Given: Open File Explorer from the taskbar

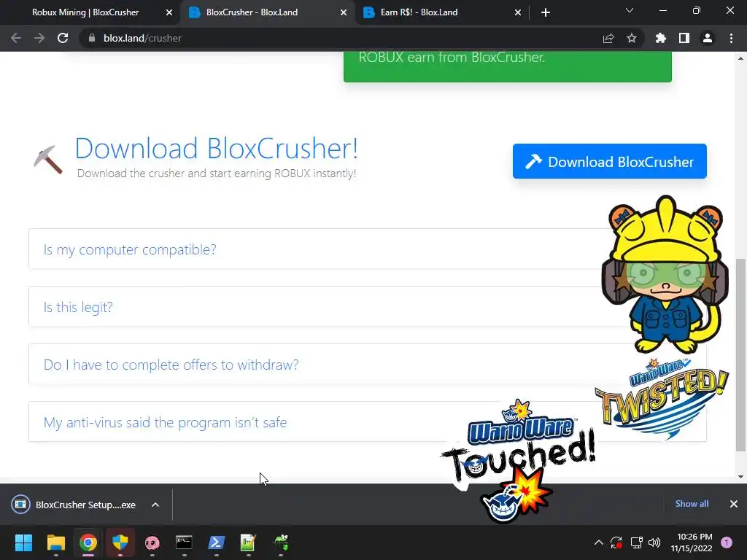Looking at the screenshot, I should click(55, 542).
